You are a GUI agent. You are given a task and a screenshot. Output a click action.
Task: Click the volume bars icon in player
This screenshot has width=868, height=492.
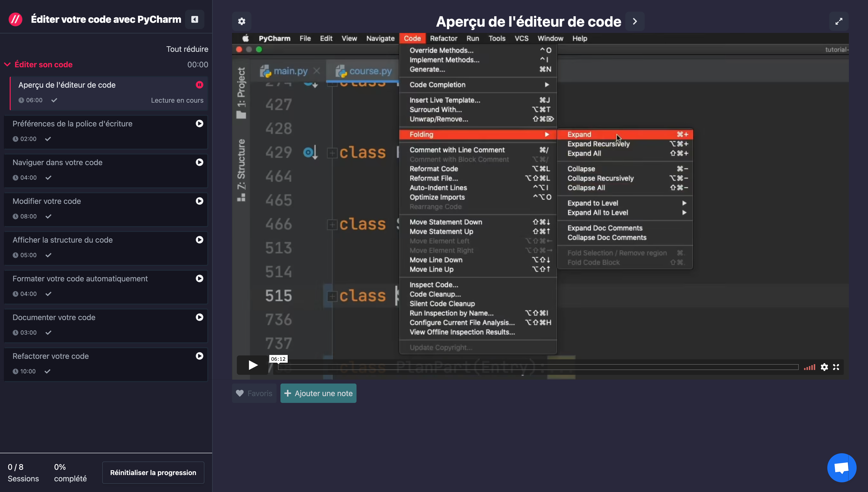[810, 367]
